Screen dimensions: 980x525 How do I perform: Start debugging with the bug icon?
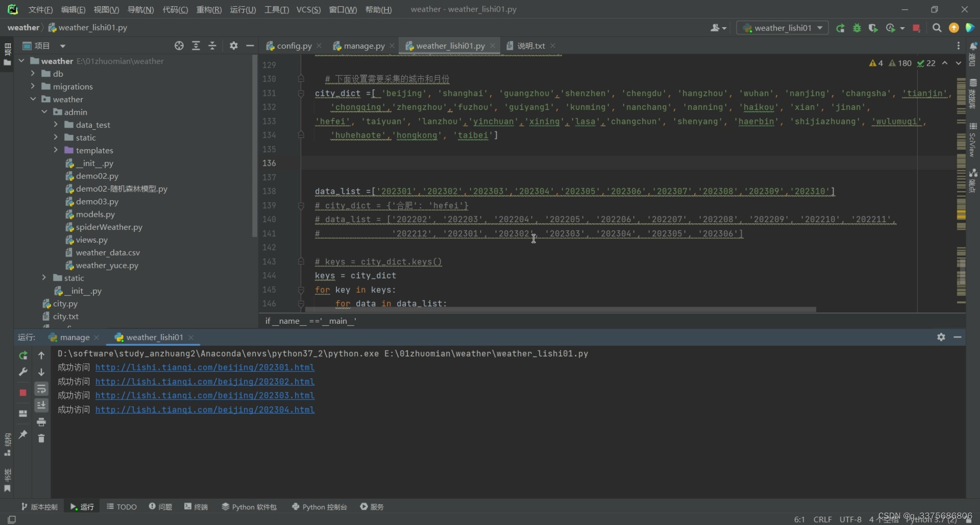pos(857,28)
